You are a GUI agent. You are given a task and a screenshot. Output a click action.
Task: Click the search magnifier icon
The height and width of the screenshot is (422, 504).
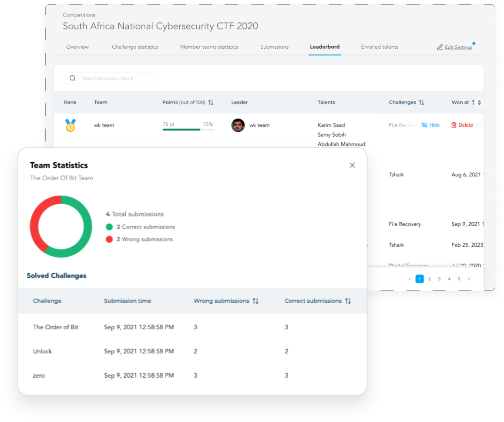pos(73,78)
